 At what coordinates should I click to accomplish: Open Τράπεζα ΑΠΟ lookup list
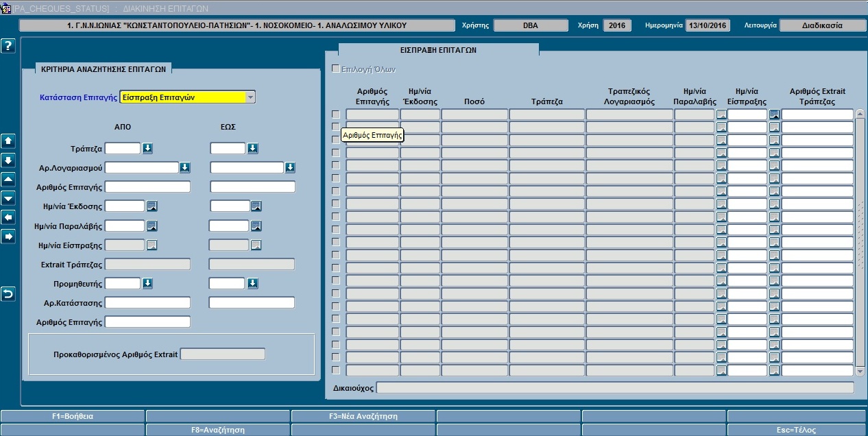147,148
